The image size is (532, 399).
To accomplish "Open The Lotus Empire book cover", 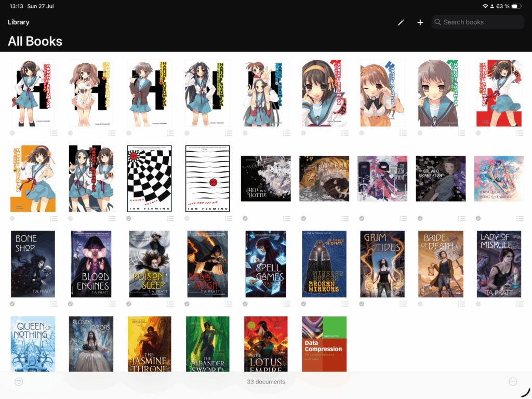I will click(x=265, y=344).
